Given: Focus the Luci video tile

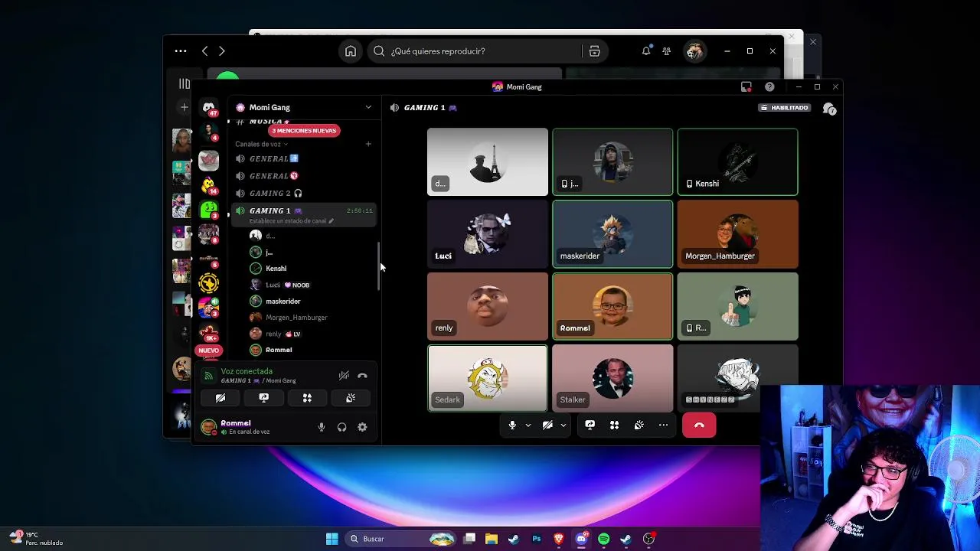Looking at the screenshot, I should (488, 234).
